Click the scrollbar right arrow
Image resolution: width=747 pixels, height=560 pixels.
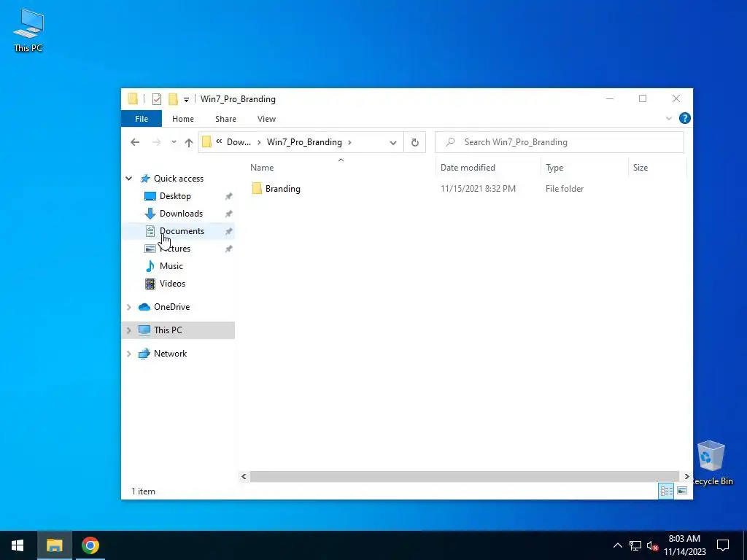pyautogui.click(x=686, y=476)
